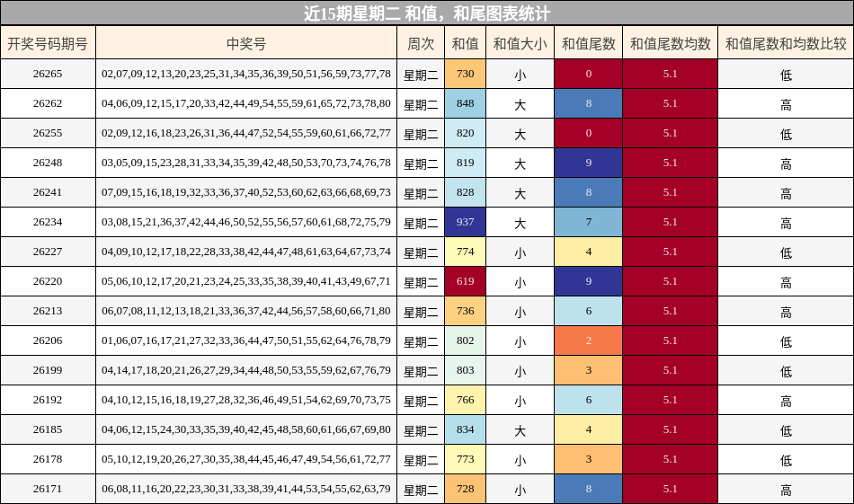This screenshot has height=504, width=854.
Task: Click the sum value 820 cell
Action: click(x=465, y=133)
